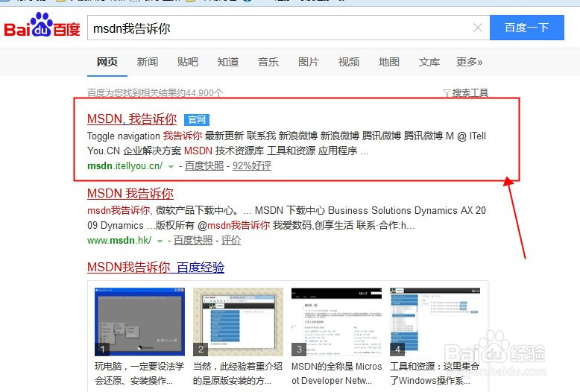The height and width of the screenshot is (392, 580).
Task: Open thumbnail 2 showing blue menu list
Action: tap(238, 322)
